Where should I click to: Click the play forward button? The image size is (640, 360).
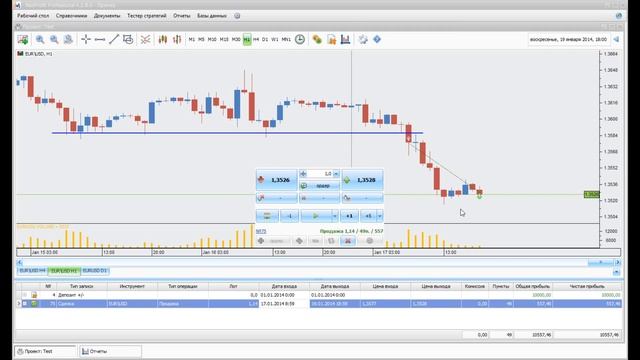[x=316, y=216]
